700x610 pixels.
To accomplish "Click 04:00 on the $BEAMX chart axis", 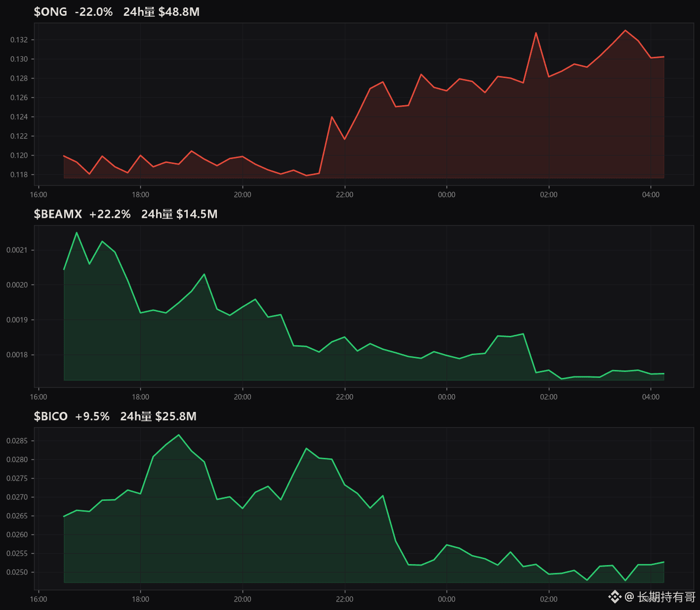I will click(651, 397).
